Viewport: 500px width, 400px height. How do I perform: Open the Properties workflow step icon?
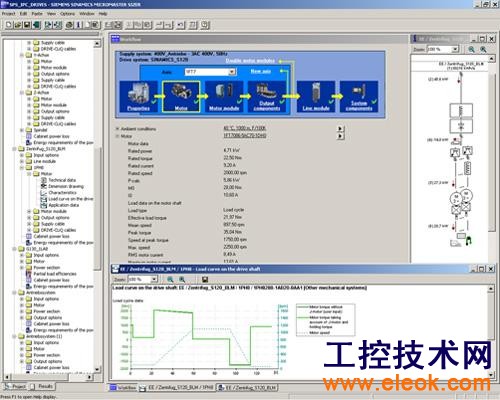(x=138, y=96)
